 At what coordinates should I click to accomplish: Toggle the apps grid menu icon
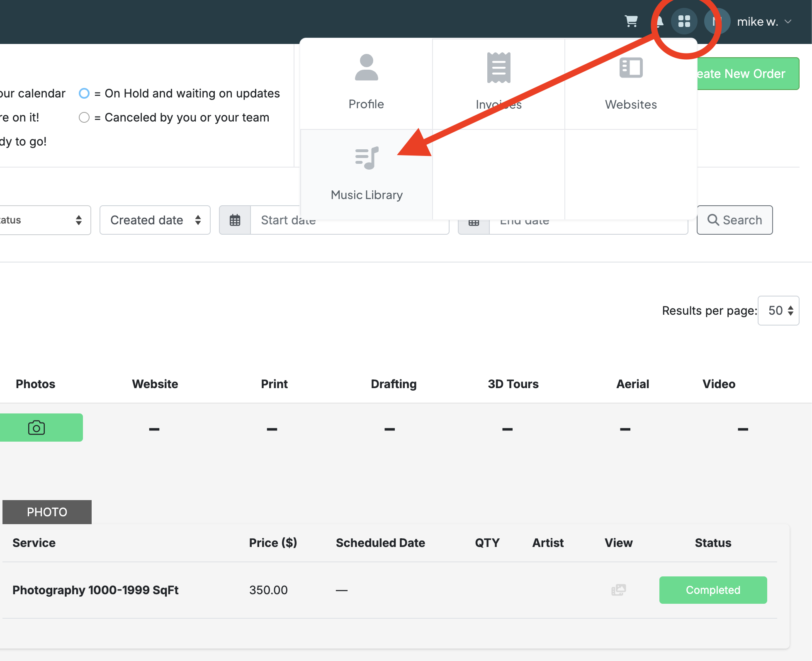pyautogui.click(x=684, y=21)
